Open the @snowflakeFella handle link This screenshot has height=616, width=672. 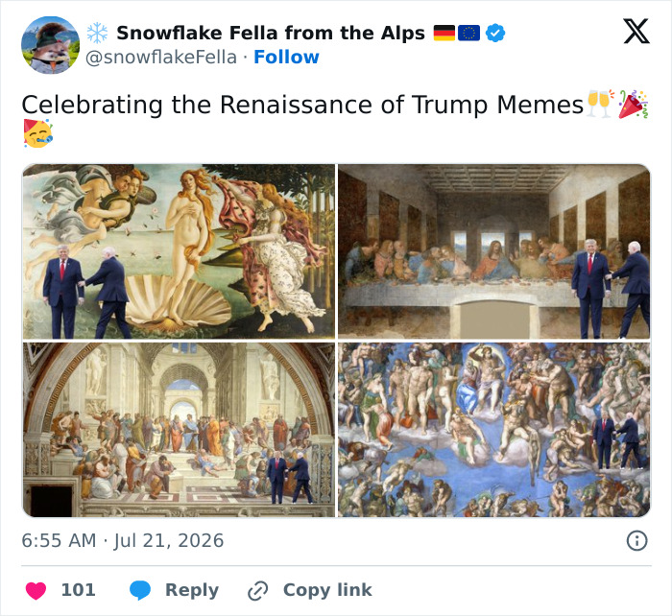point(161,58)
